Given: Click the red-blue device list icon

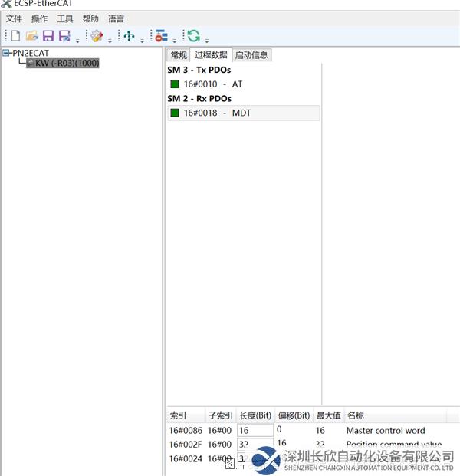Looking at the screenshot, I should click(161, 36).
